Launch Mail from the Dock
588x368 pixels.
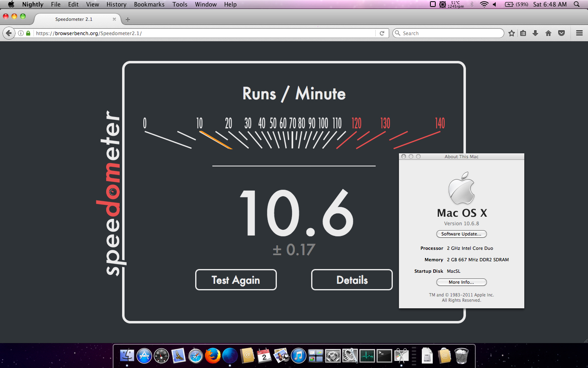pyautogui.click(x=178, y=355)
